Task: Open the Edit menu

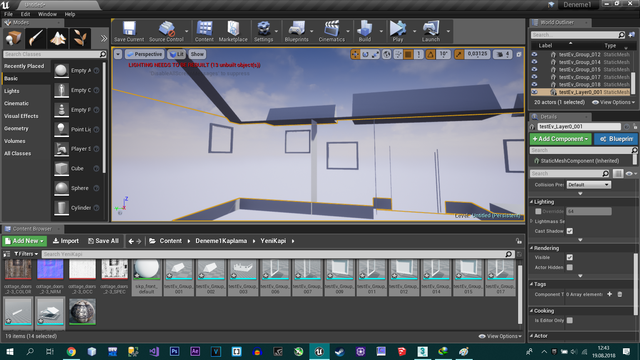Action: pyautogui.click(x=25, y=14)
